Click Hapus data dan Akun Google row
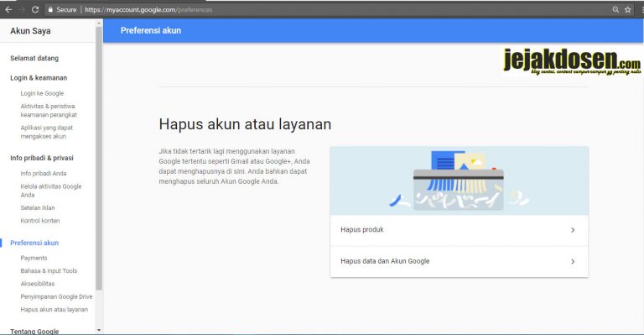 460,262
